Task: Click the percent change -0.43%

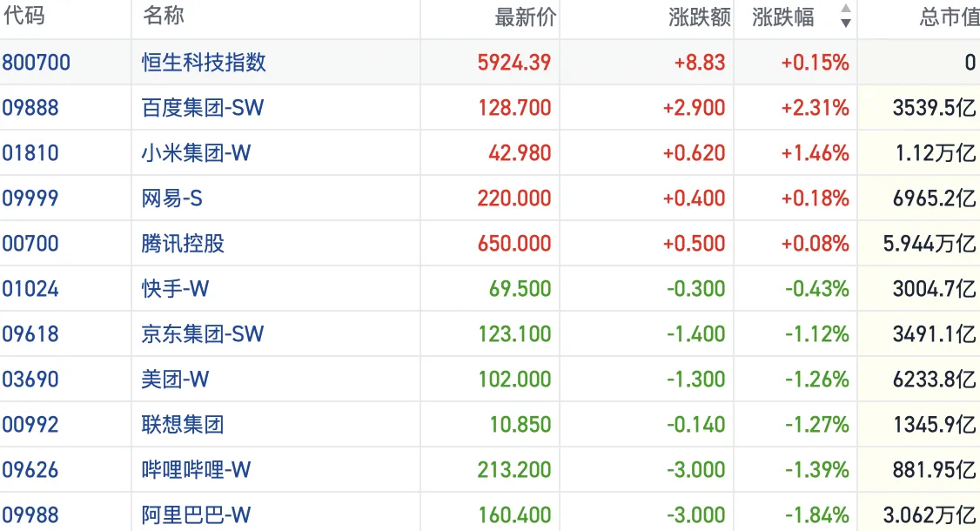Action: 817,289
